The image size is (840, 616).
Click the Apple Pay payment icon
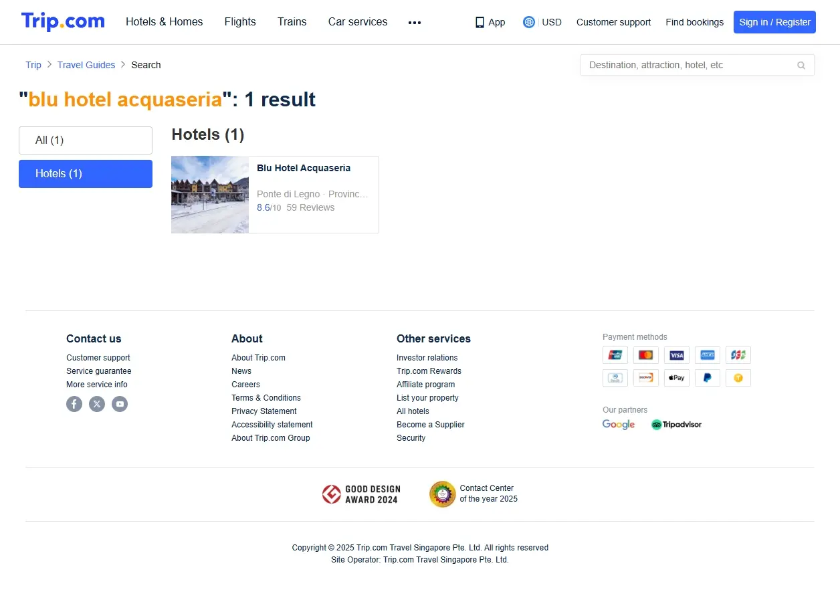click(677, 378)
